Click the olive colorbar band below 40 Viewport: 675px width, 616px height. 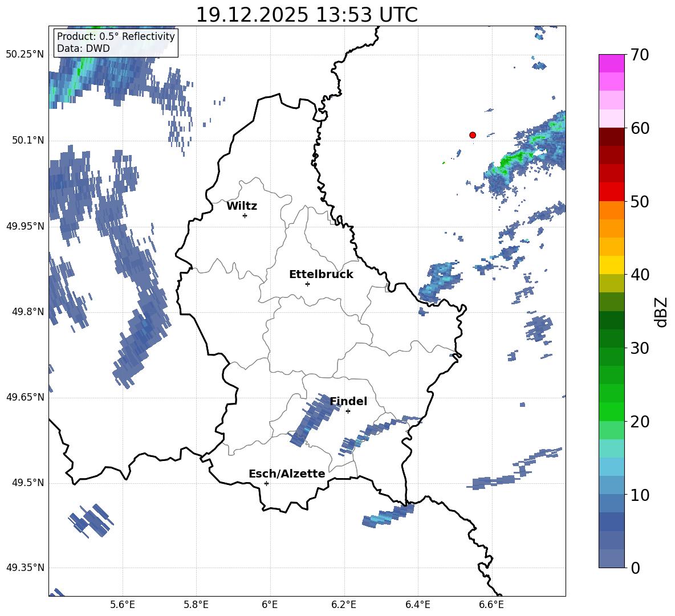tap(611, 283)
